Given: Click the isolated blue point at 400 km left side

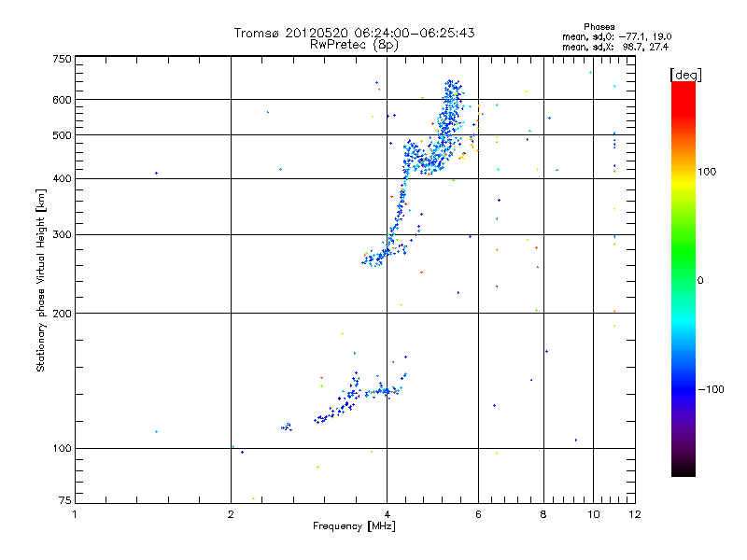Looking at the screenshot, I should [x=156, y=174].
